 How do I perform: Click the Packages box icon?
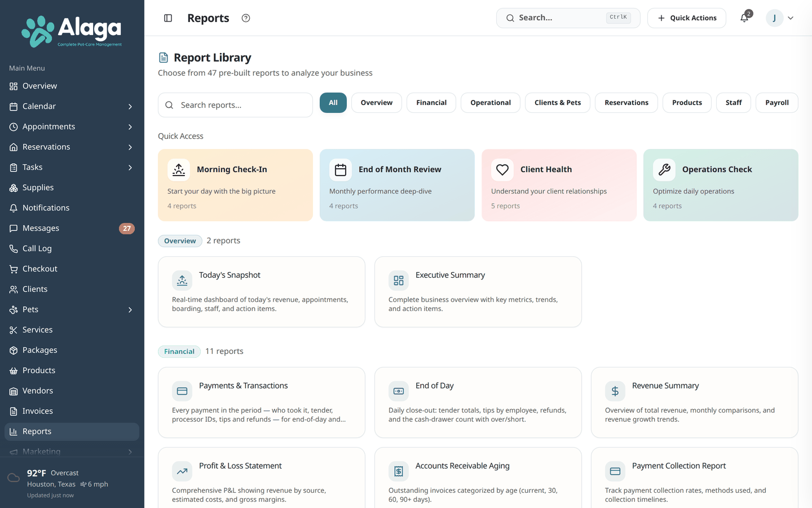point(14,351)
